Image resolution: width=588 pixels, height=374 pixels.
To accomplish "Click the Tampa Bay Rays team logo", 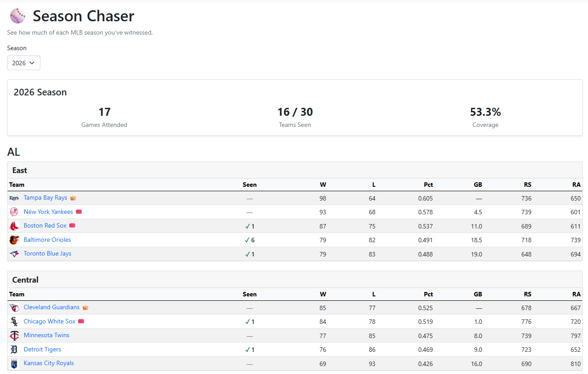I will pyautogui.click(x=14, y=198).
